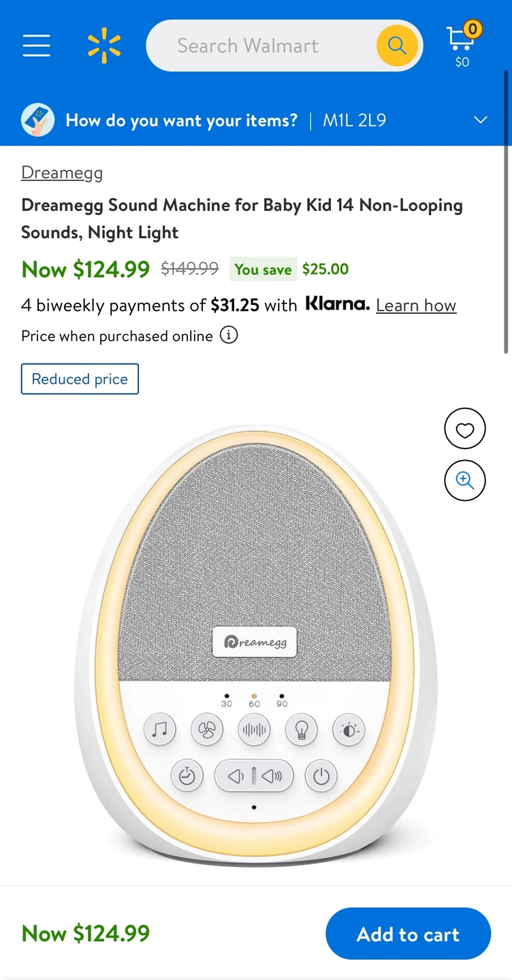Click the Walmart spark logo
512x980 pixels.
point(104,46)
